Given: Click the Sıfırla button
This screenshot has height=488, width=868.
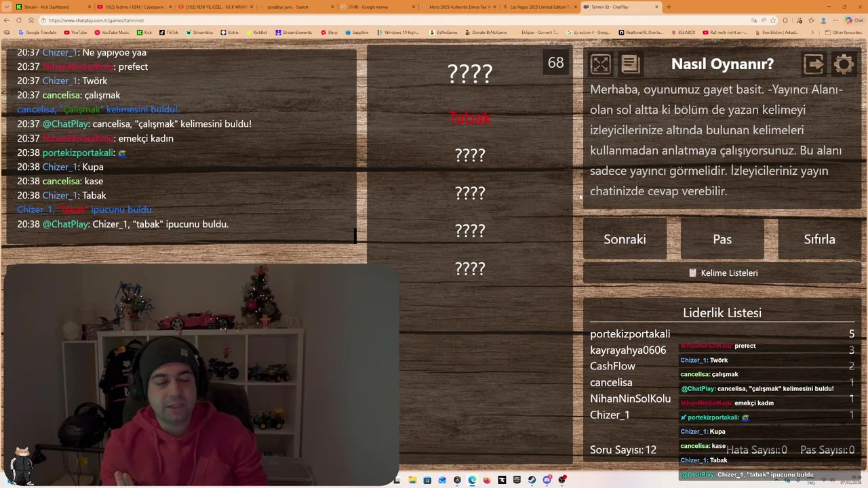Looking at the screenshot, I should tap(819, 239).
